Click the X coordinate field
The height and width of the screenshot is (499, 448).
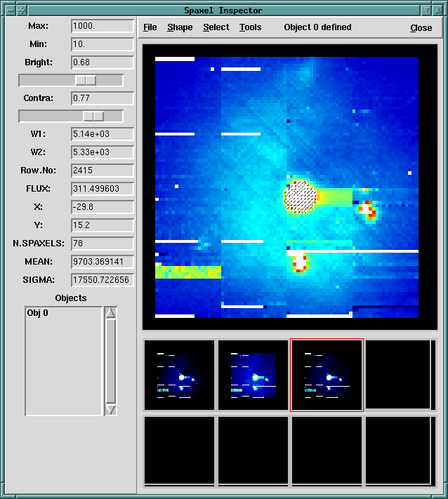point(103,207)
